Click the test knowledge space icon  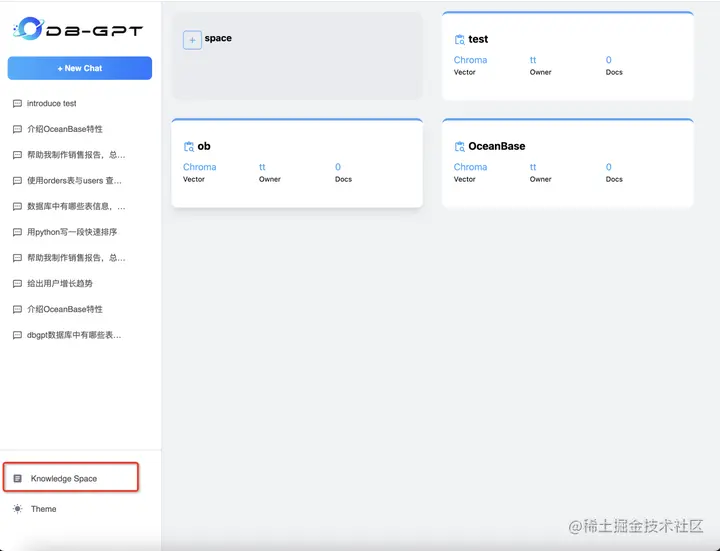459,39
